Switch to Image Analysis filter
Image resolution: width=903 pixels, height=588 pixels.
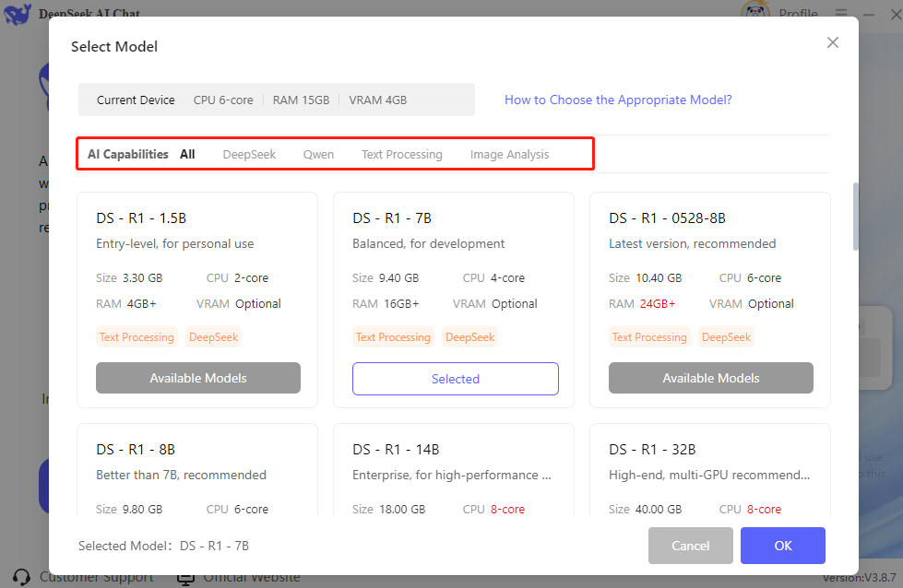tap(509, 154)
